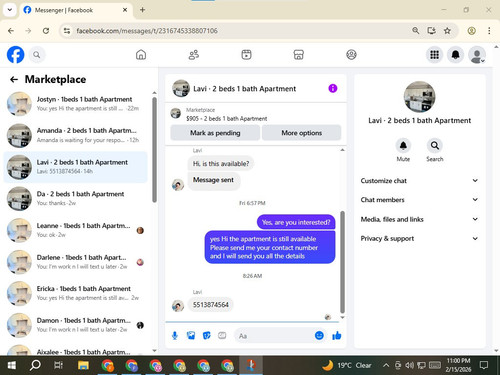Show hidden system tray icons
This screenshot has width=500, height=375.
[386, 366]
